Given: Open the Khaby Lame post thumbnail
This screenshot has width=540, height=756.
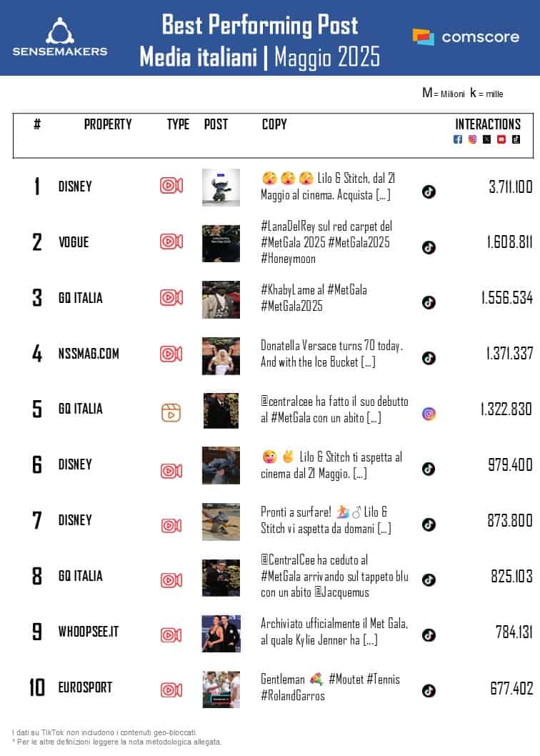Looking at the screenshot, I should pos(221,299).
